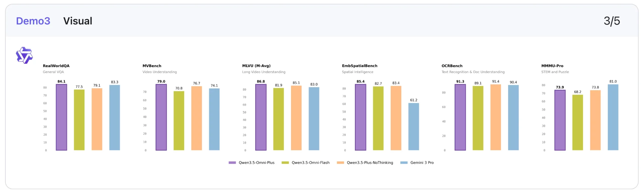
Task: Click the 83.4 orange bar in EmbSpatialBench
Action: [396, 118]
